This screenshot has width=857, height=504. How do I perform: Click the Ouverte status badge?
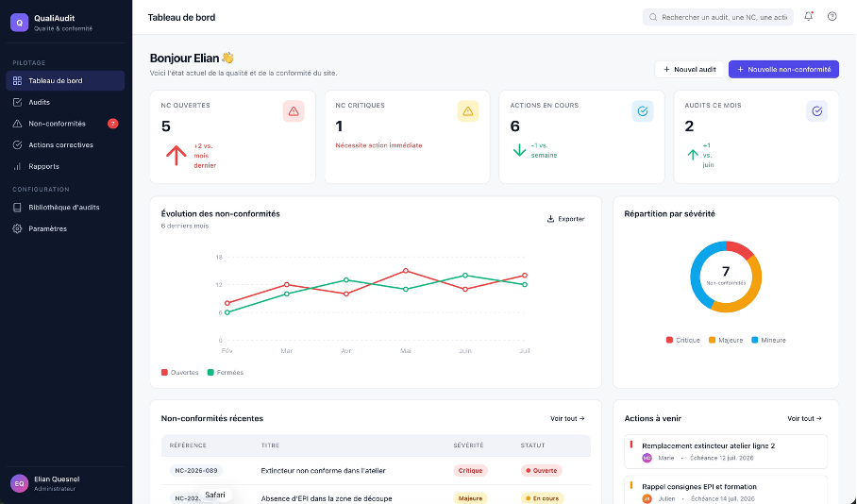point(541,470)
